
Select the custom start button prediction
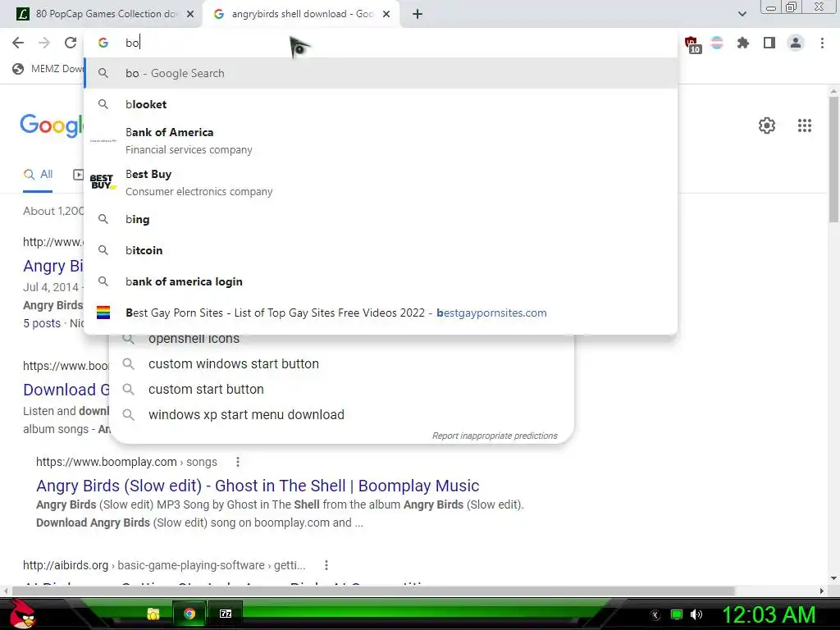click(x=341, y=390)
